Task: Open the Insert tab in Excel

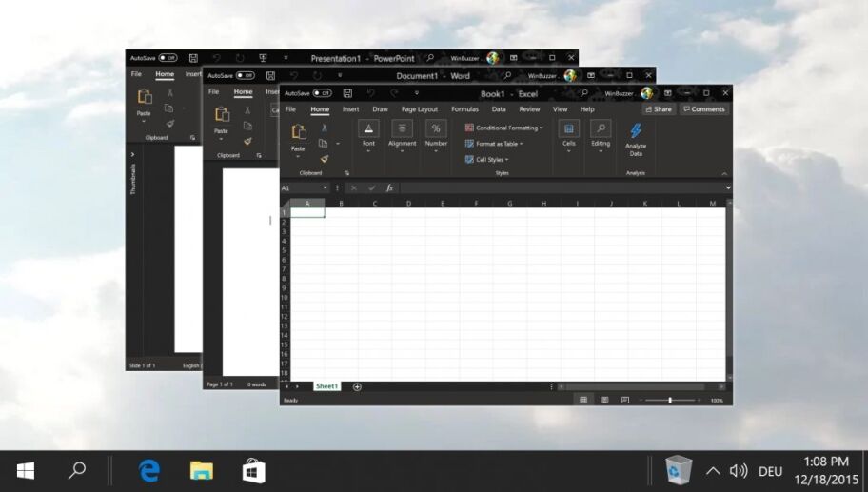Action: click(350, 109)
